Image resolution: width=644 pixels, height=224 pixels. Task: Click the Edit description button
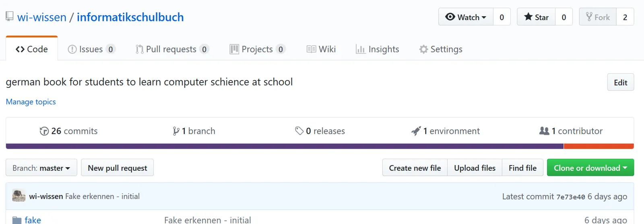coord(620,82)
